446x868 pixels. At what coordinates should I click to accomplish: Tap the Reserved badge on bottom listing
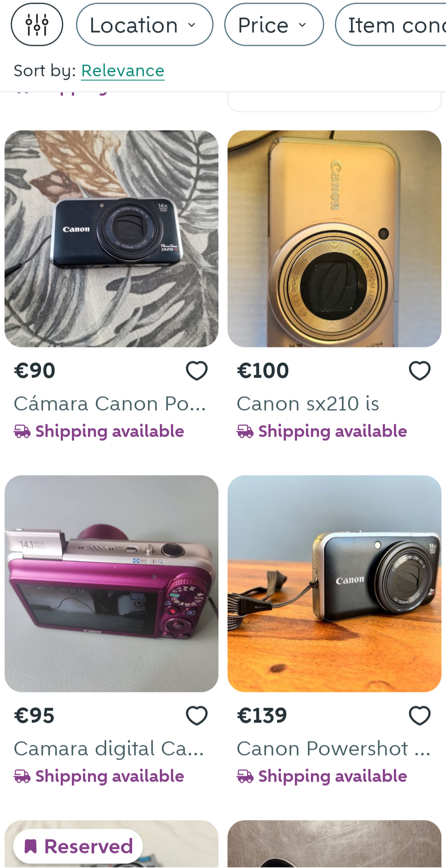(x=78, y=846)
